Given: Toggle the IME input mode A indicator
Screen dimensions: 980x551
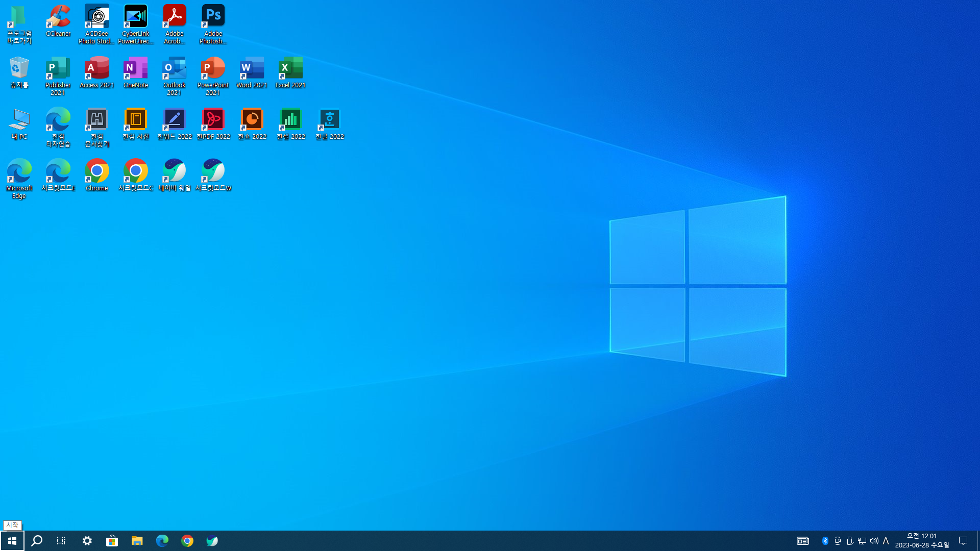Looking at the screenshot, I should tap(886, 541).
